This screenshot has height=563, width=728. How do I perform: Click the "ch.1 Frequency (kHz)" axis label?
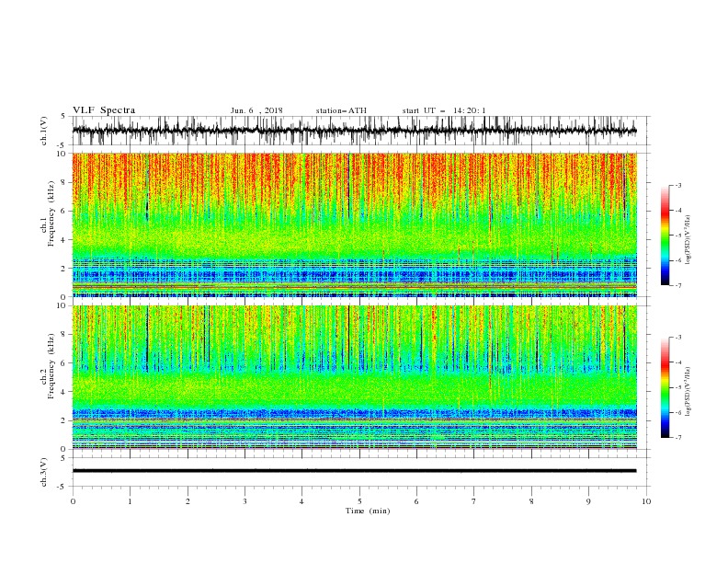(48, 213)
